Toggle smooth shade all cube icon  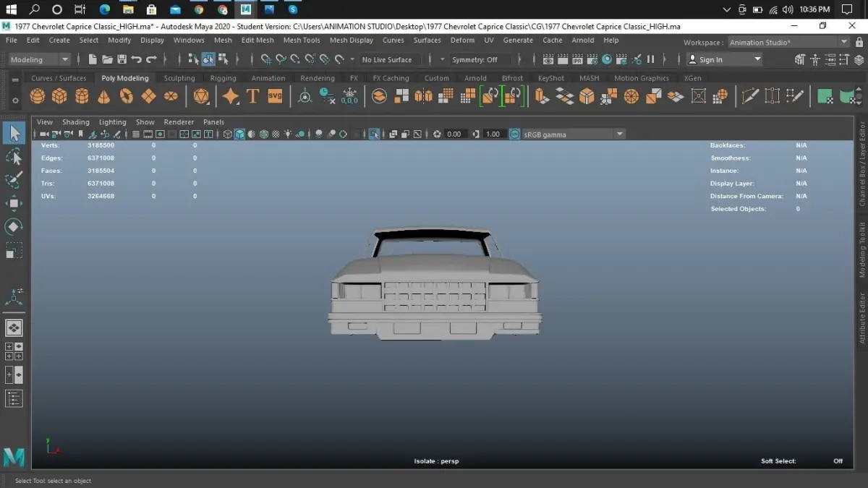239,134
